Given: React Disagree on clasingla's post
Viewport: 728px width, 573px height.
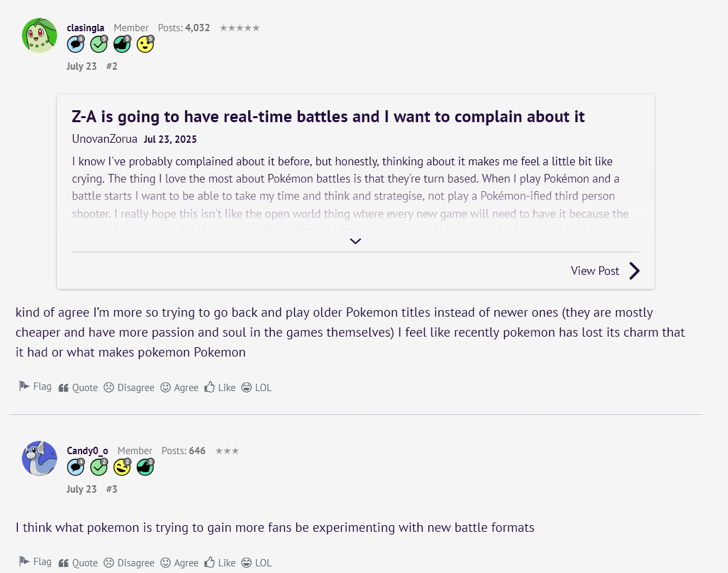Looking at the screenshot, I should tap(129, 387).
